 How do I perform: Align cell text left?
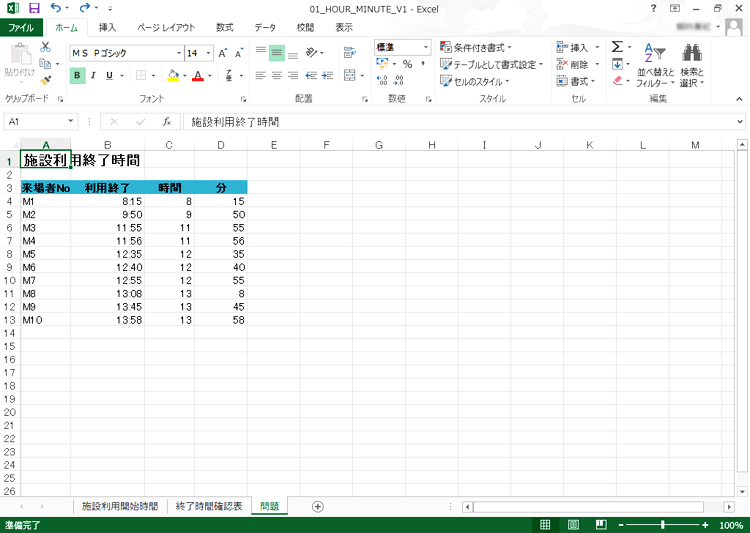(x=261, y=76)
